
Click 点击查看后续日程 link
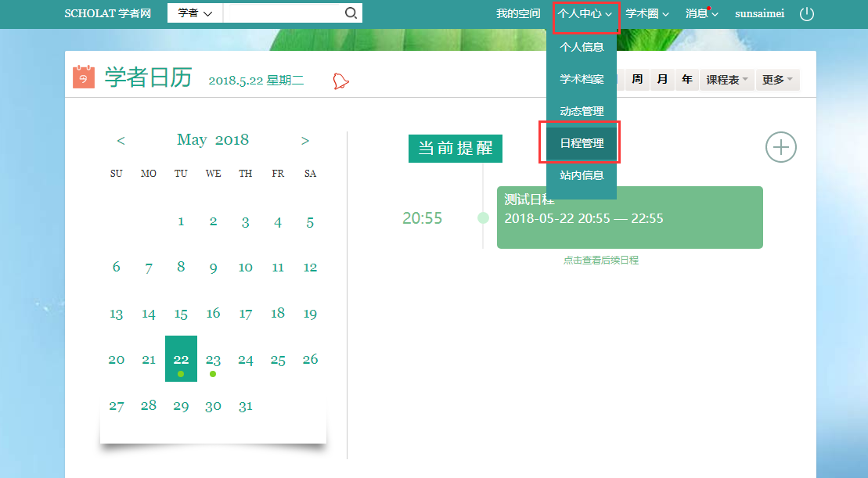point(600,261)
